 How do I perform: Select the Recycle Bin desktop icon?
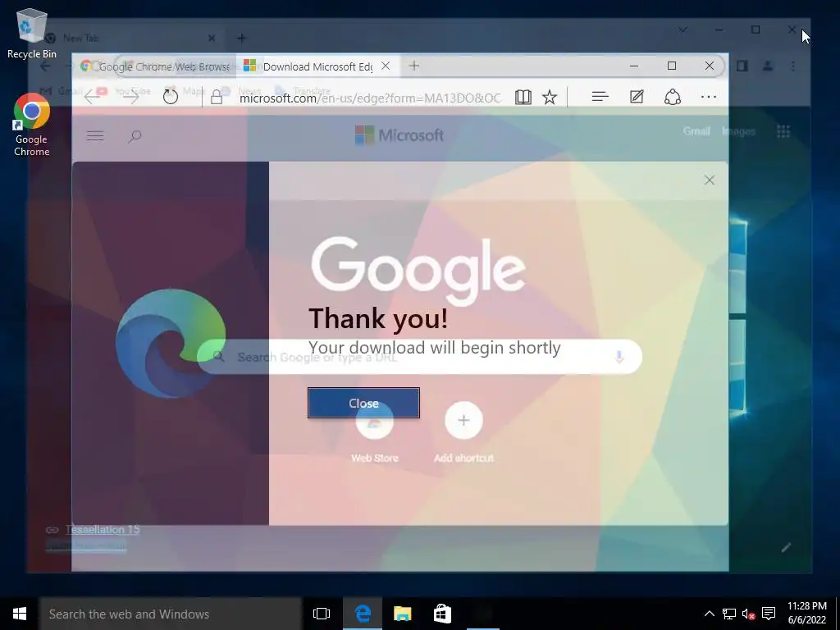tap(32, 33)
